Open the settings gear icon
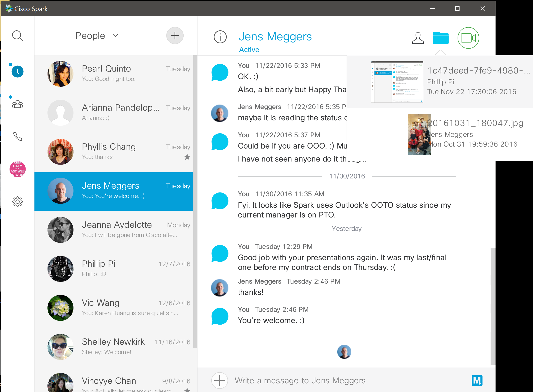 click(18, 201)
